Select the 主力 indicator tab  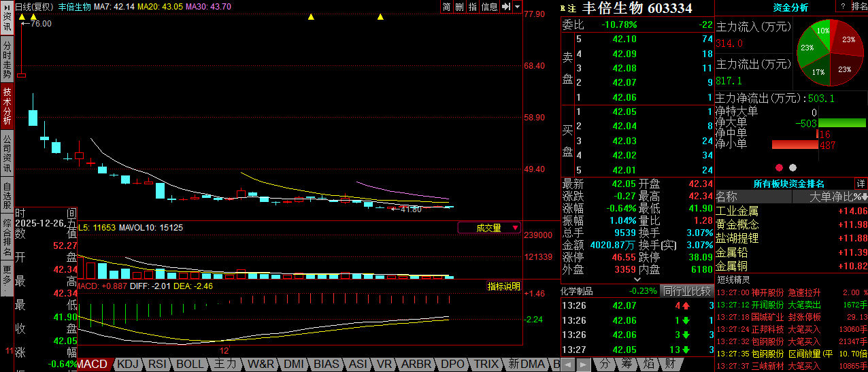click(x=225, y=365)
